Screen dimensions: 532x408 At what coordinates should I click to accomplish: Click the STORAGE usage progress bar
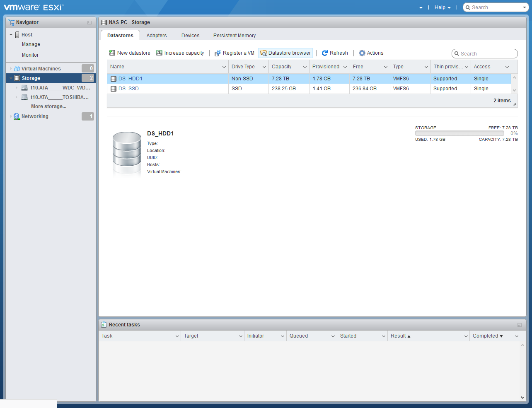459,133
